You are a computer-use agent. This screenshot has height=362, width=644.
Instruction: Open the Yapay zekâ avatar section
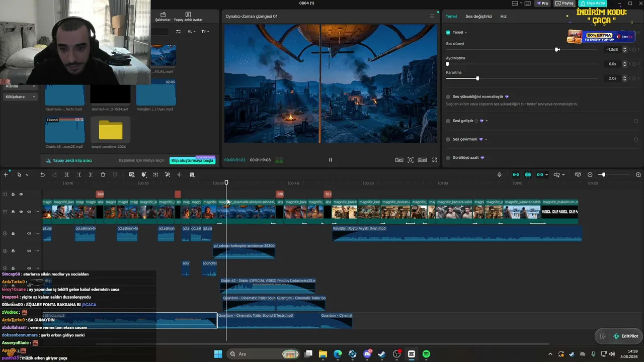[188, 17]
